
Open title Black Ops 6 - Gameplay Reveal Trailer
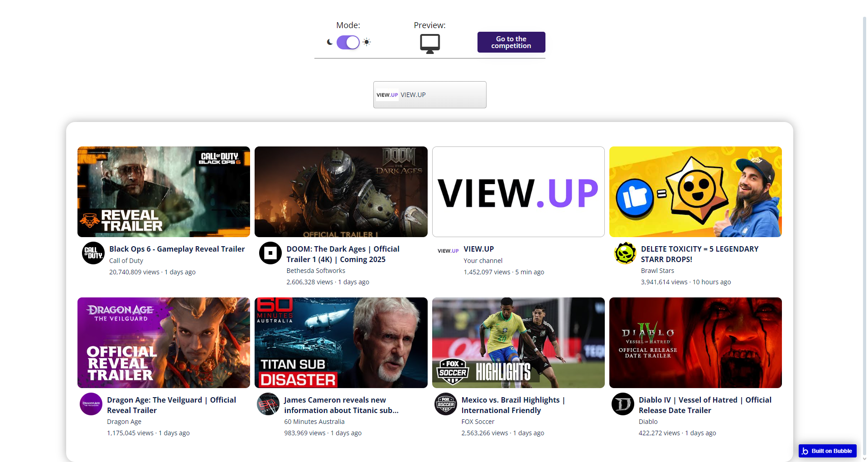pos(177,249)
